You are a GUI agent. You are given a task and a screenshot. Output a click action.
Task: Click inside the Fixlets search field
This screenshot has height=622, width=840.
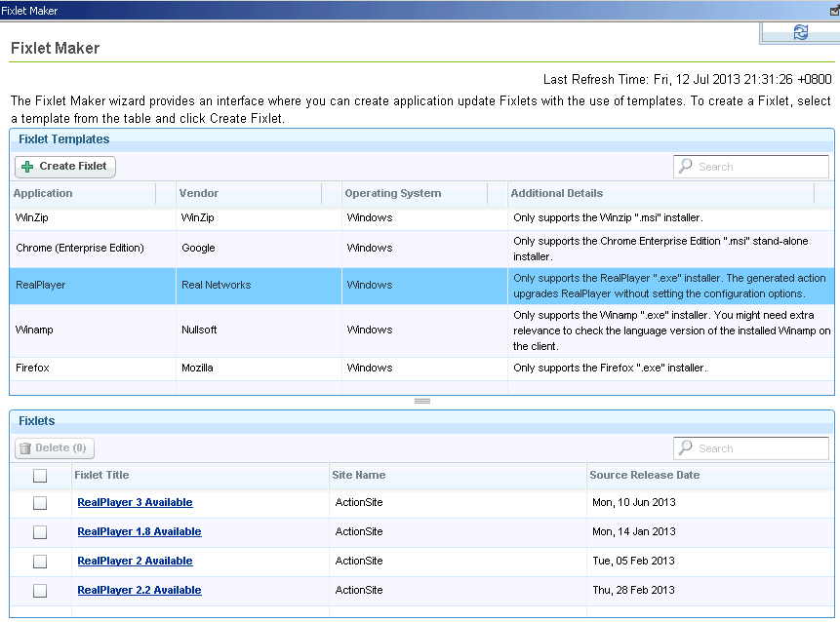point(756,447)
